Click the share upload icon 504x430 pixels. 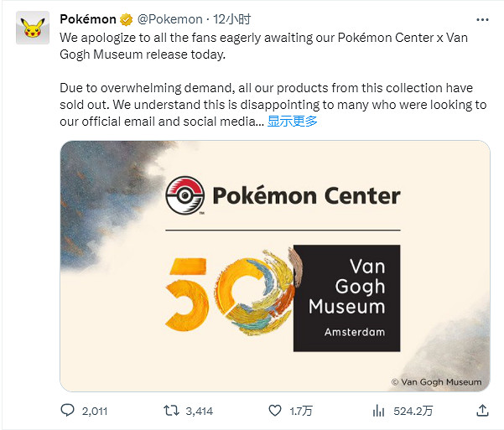tap(481, 411)
